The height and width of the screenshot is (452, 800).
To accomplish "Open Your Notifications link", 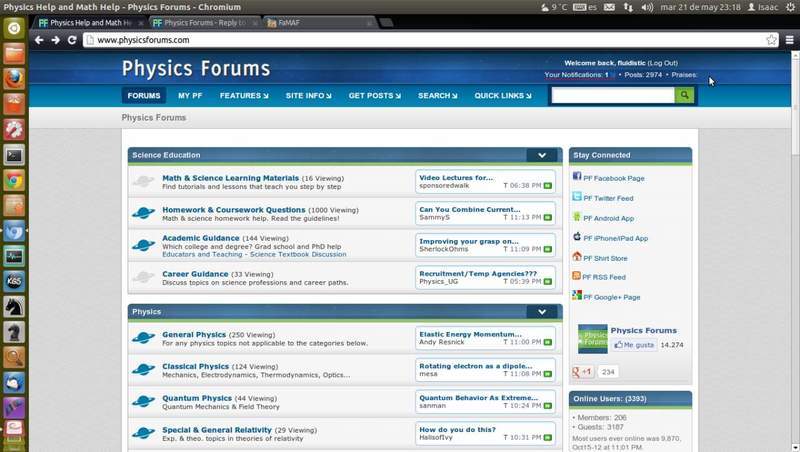I will 576,74.
